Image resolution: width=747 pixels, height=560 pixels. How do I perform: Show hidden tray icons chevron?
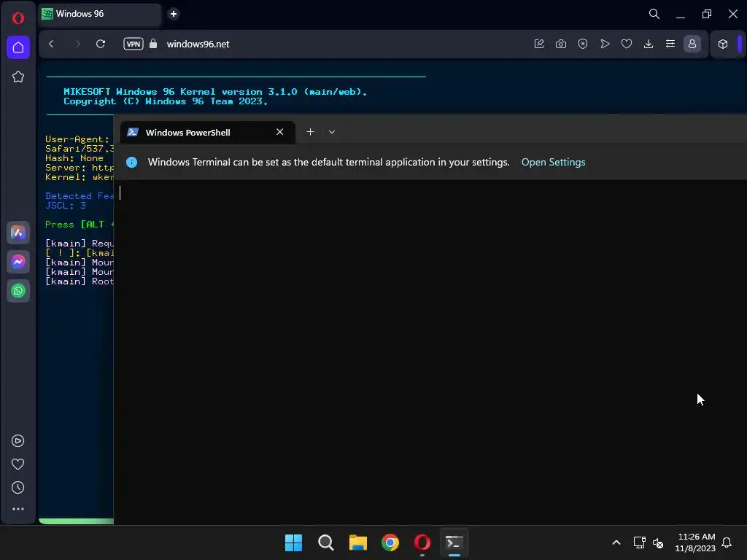point(616,542)
